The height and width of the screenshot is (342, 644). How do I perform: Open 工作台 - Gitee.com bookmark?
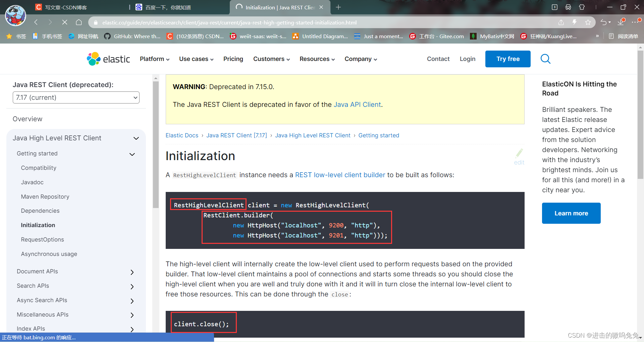[x=437, y=36]
